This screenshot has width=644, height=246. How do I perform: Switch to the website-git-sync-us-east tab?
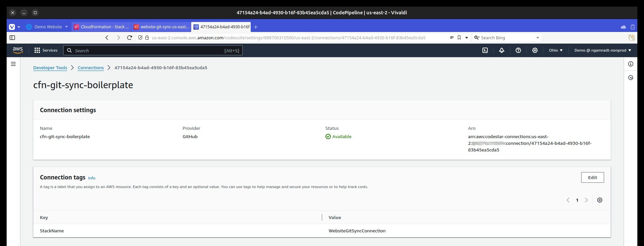(x=161, y=27)
